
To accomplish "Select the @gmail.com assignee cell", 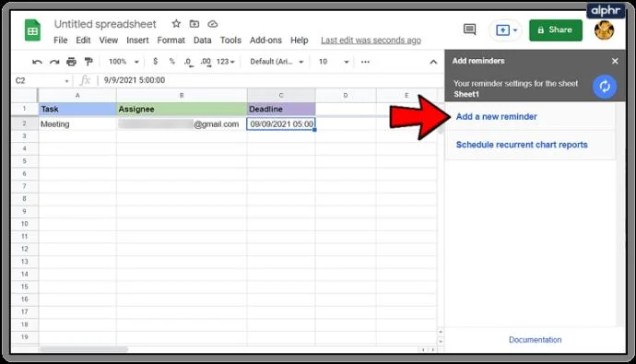I will (182, 124).
